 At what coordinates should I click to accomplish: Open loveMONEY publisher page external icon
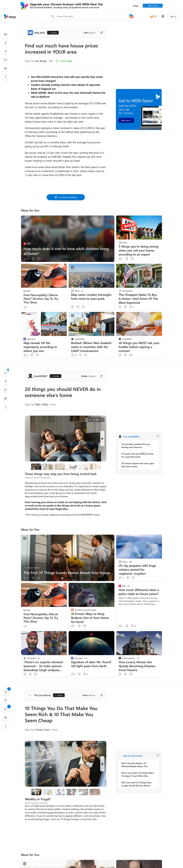[x=101, y=376]
